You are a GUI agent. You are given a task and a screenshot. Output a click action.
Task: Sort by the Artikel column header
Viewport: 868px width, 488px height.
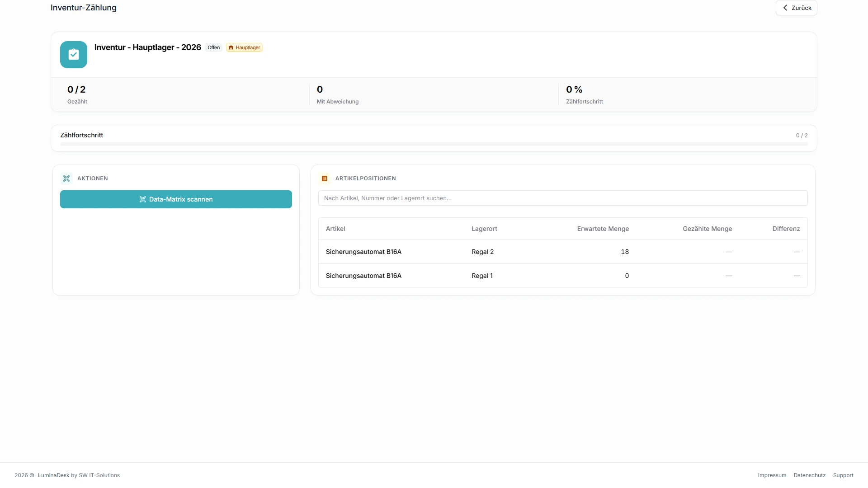point(335,229)
